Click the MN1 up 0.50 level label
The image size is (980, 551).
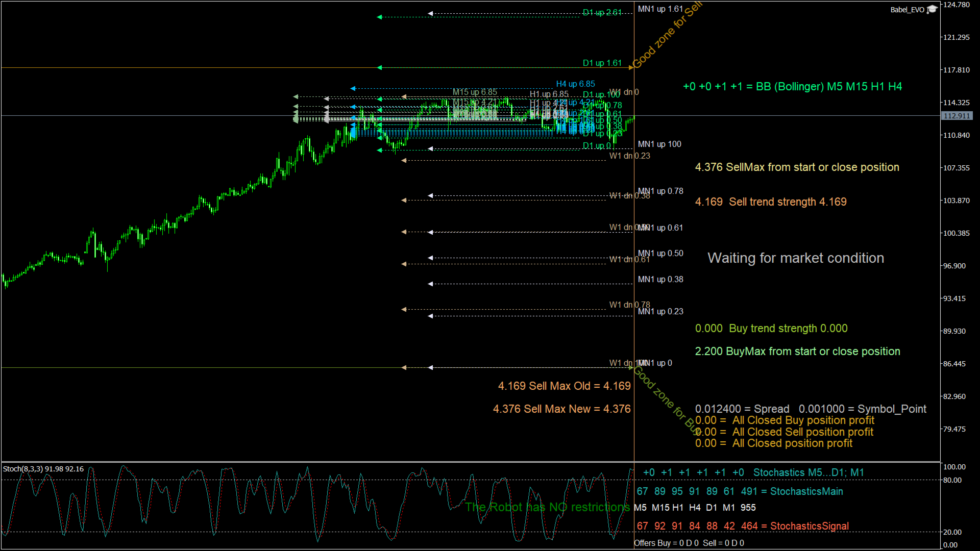pos(660,254)
